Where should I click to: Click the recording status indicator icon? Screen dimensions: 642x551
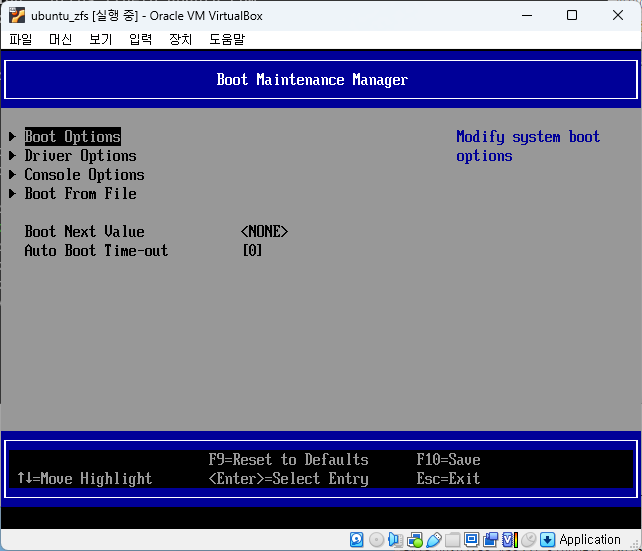pos(490,539)
